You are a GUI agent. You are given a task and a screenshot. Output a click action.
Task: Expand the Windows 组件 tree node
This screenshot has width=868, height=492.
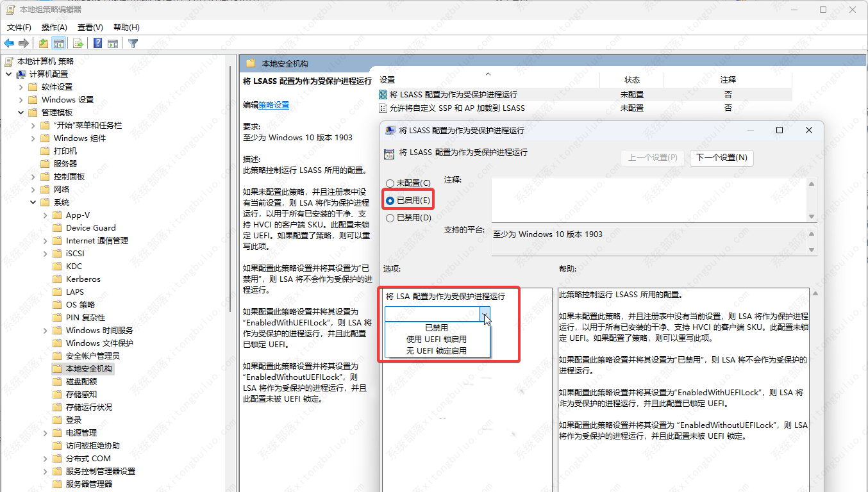pyautogui.click(x=33, y=138)
